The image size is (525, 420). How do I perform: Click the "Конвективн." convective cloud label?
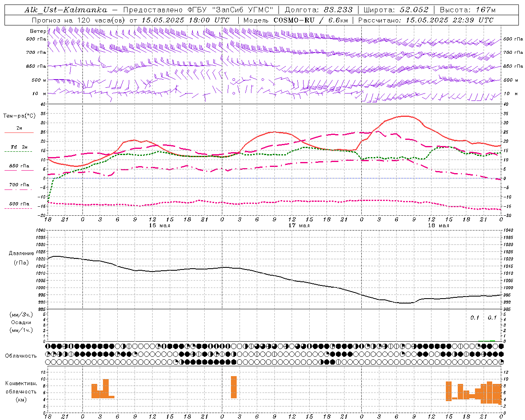point(21,383)
